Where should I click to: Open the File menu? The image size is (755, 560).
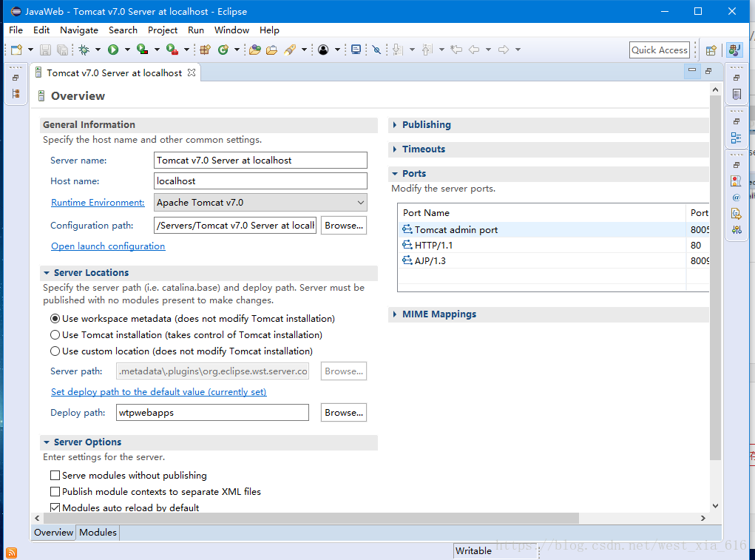16,30
